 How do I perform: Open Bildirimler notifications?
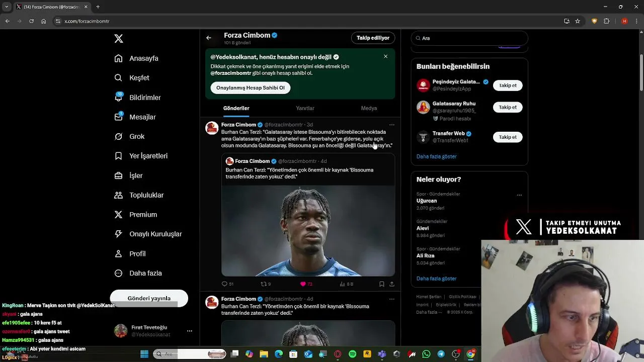tap(137, 98)
